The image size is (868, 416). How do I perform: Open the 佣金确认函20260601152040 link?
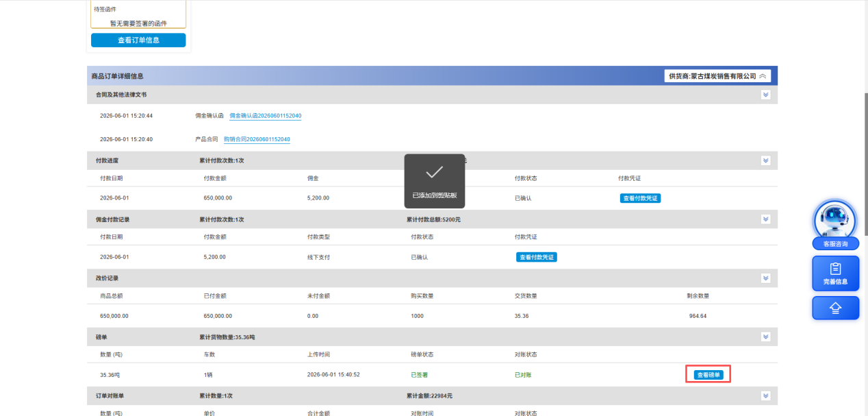(x=265, y=116)
